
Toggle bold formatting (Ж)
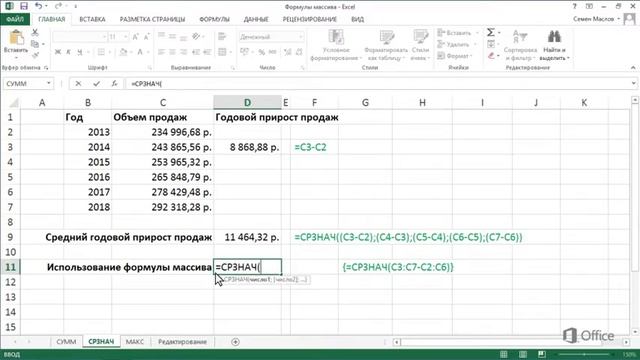pyautogui.click(x=58, y=52)
